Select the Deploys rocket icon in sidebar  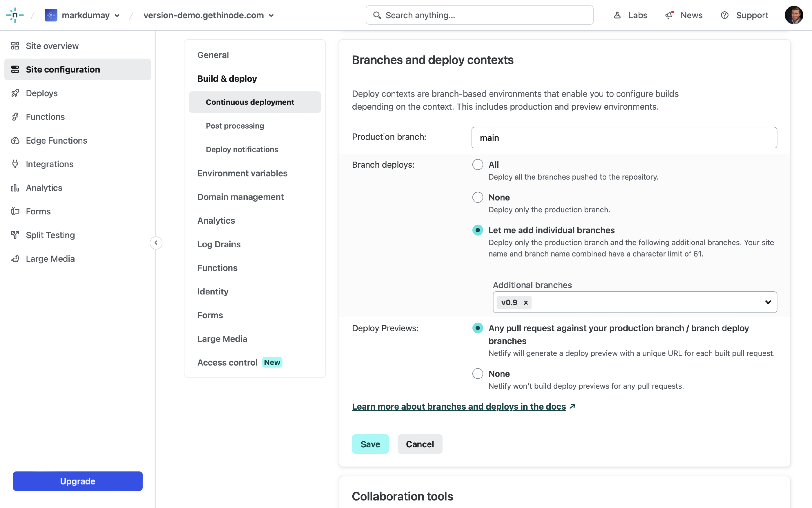pos(15,93)
